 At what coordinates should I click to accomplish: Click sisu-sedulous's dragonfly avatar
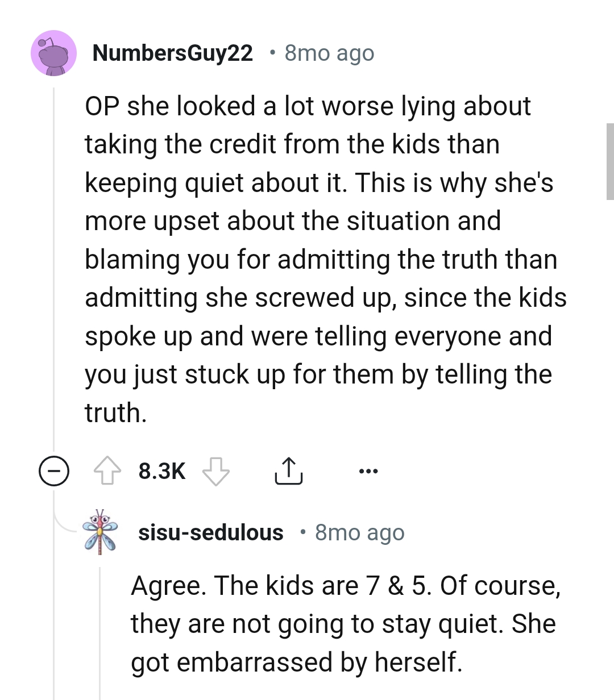(x=101, y=532)
